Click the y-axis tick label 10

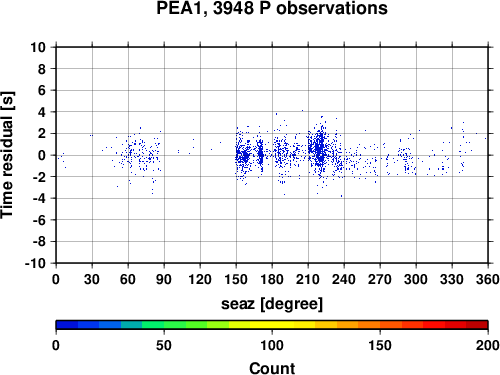point(38,47)
